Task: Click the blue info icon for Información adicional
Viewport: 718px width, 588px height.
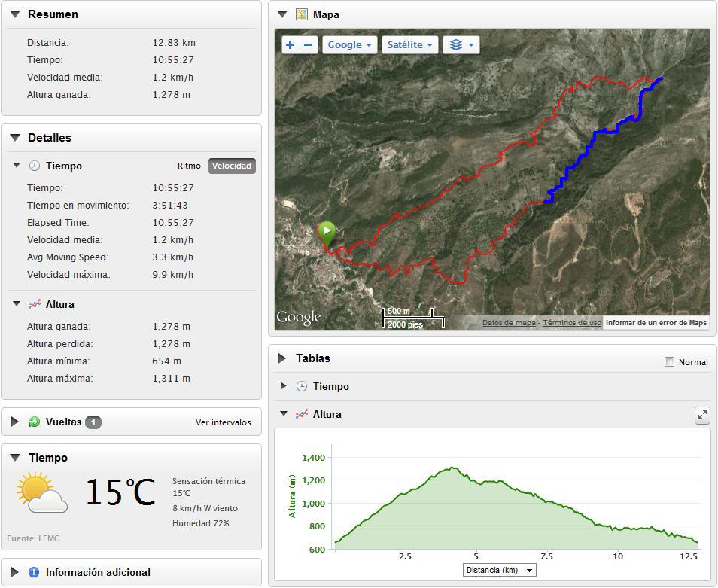Action: (x=34, y=572)
